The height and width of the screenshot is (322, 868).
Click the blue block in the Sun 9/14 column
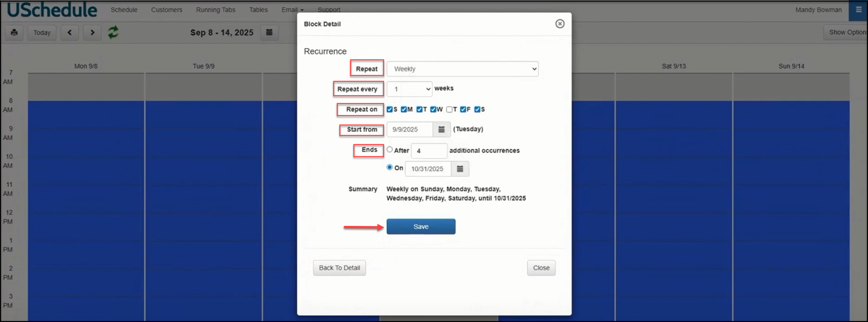[x=791, y=211]
